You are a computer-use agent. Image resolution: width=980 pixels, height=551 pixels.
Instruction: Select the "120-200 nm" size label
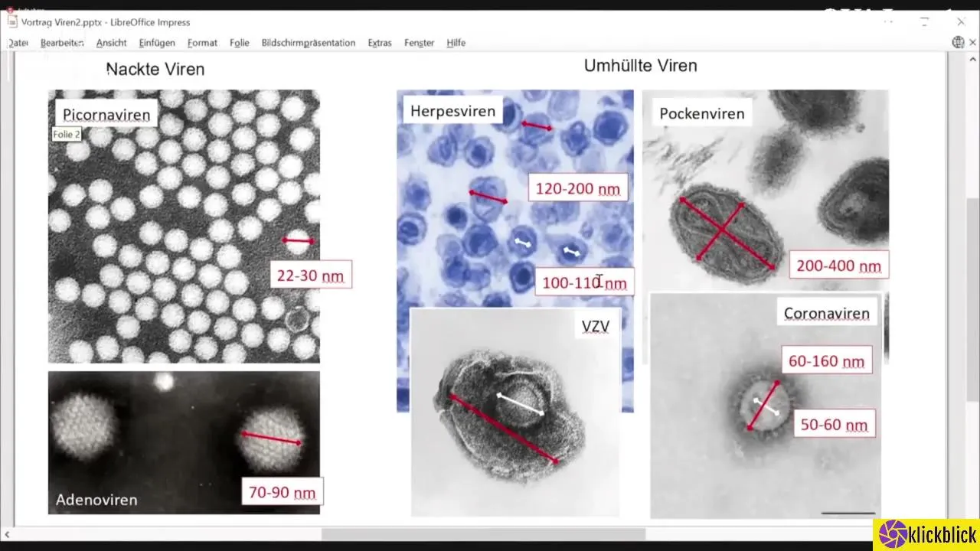577,187
